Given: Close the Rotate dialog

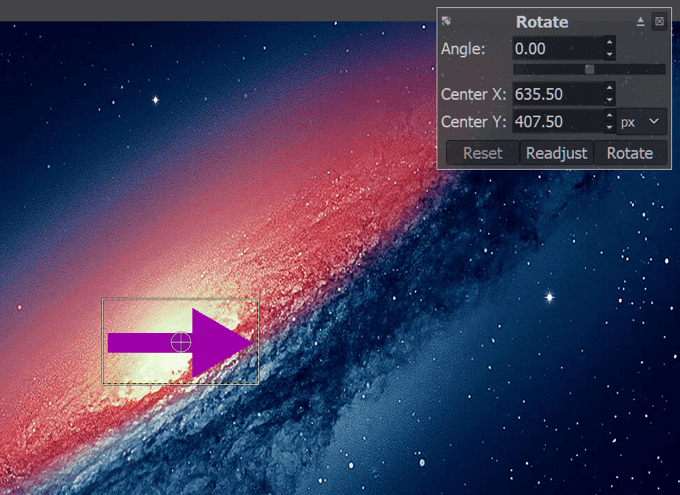Looking at the screenshot, I should click(659, 21).
